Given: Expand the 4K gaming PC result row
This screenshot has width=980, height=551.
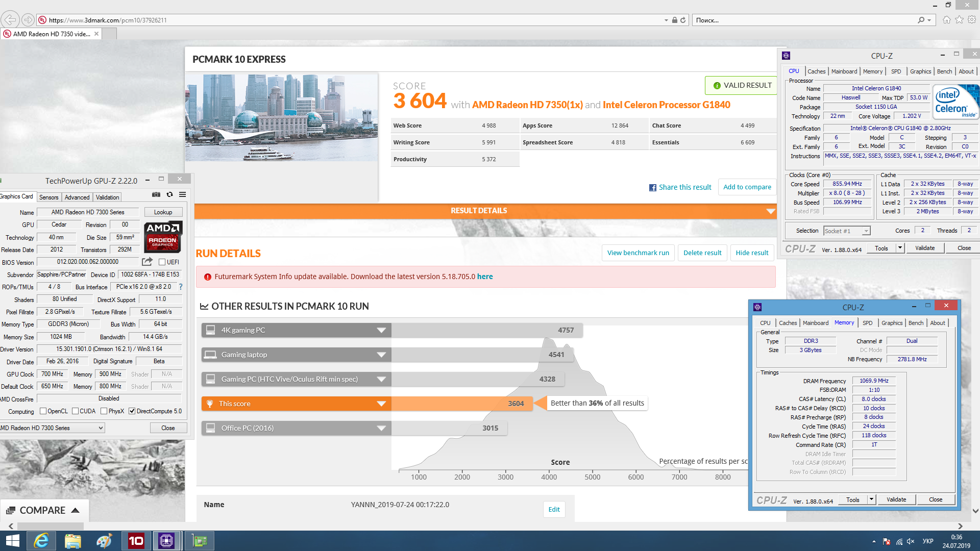Looking at the screenshot, I should point(381,330).
